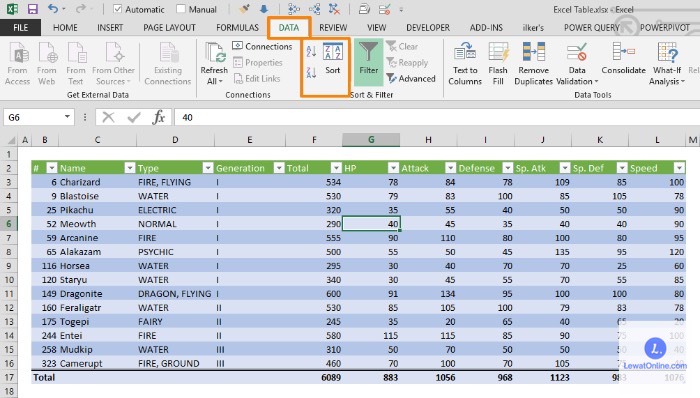The height and width of the screenshot is (398, 700).
Task: Click the cell containing Charizard
Action: pos(97,182)
